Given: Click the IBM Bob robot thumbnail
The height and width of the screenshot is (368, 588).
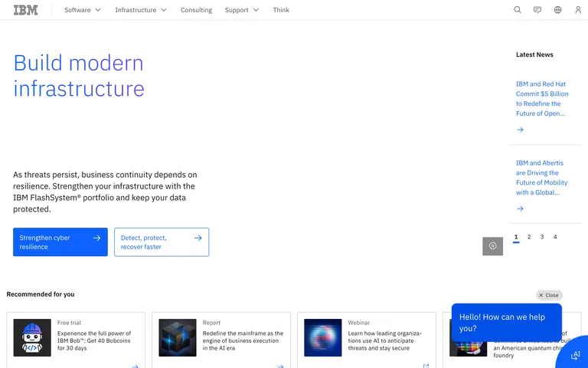Looking at the screenshot, I should click(32, 337).
